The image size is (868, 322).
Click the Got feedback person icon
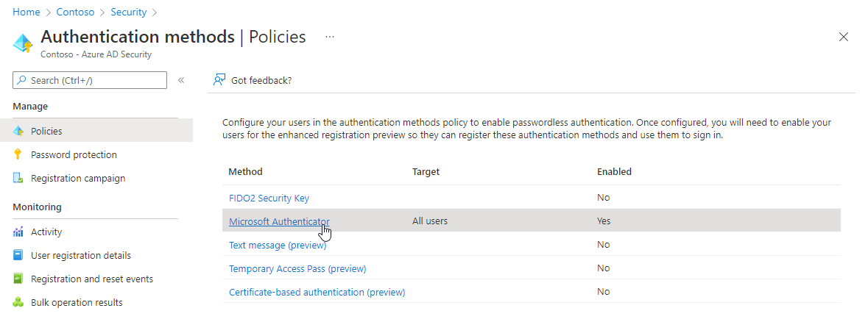[219, 80]
